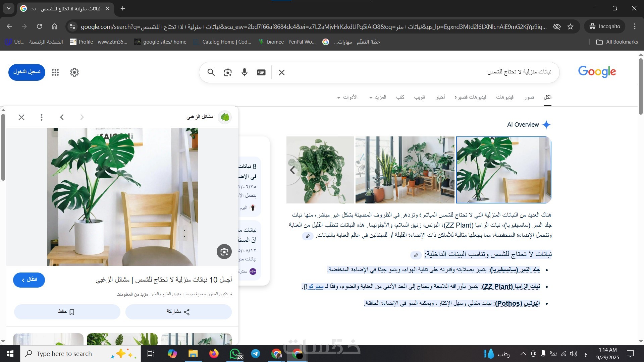This screenshot has height=362, width=644.
Task: Clear the search query with X icon
Action: (x=282, y=72)
